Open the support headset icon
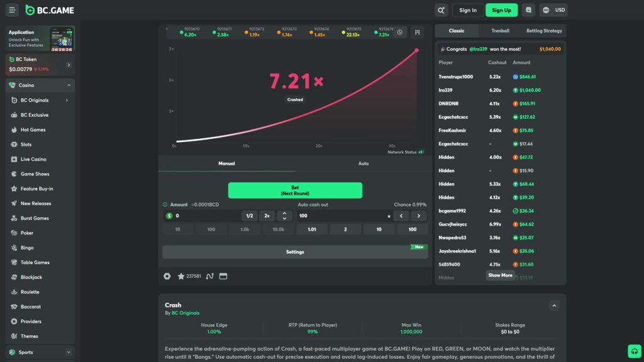This screenshot has width=644, height=362. tap(635, 351)
